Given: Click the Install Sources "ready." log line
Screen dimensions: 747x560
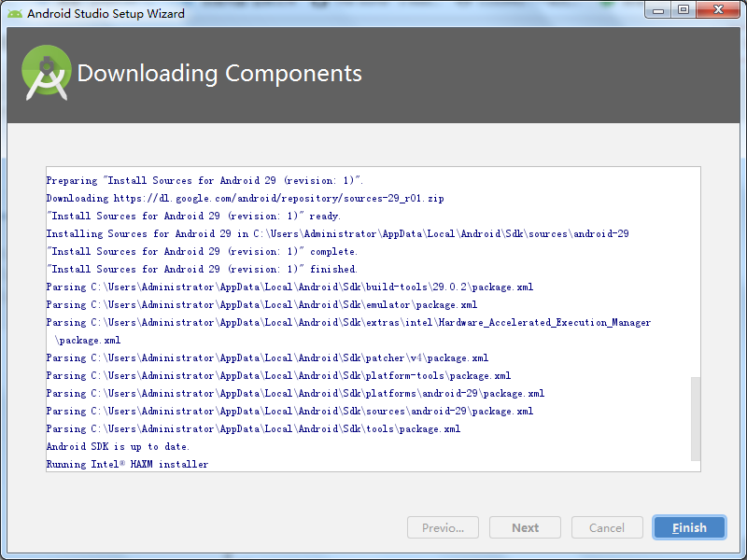Looking at the screenshot, I should tap(193, 217).
